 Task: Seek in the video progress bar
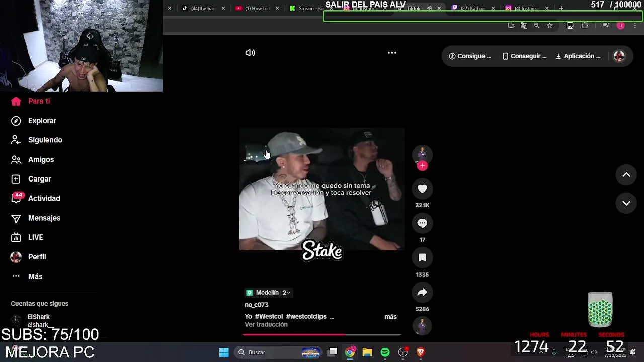click(322, 334)
